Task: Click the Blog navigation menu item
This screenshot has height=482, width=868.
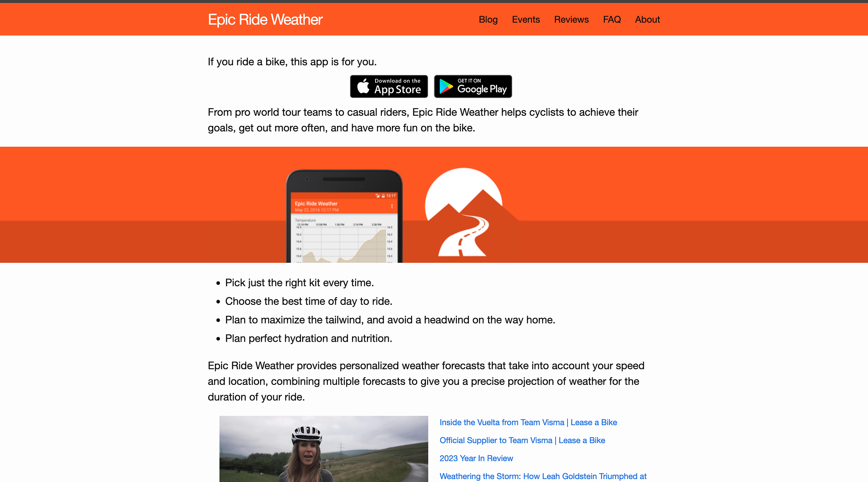Action: click(488, 20)
